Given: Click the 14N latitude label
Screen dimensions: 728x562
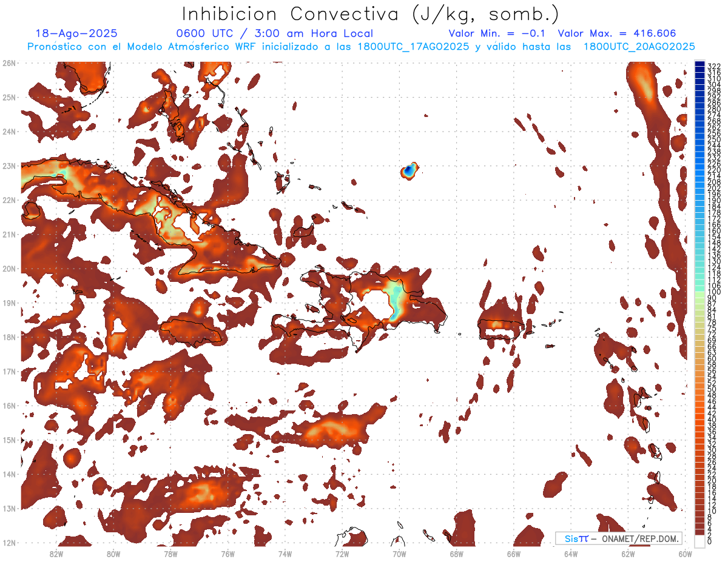Looking at the screenshot, I should tap(9, 474).
